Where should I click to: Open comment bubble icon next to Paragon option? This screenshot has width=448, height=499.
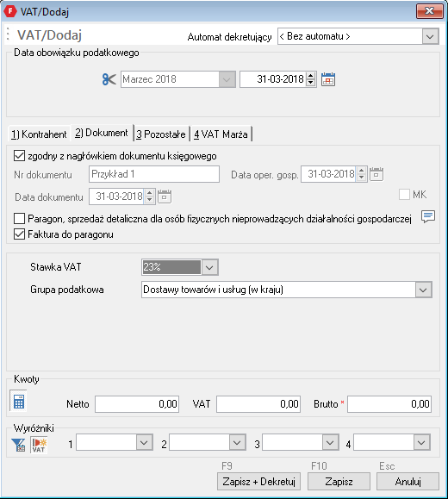428,216
